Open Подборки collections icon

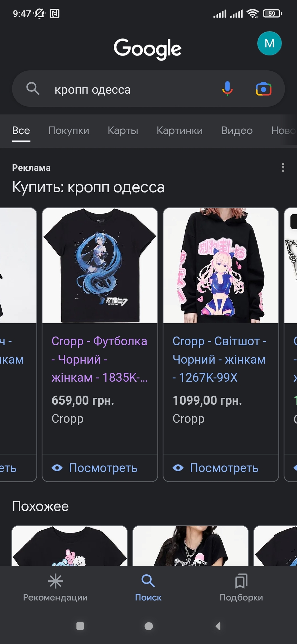(241, 581)
